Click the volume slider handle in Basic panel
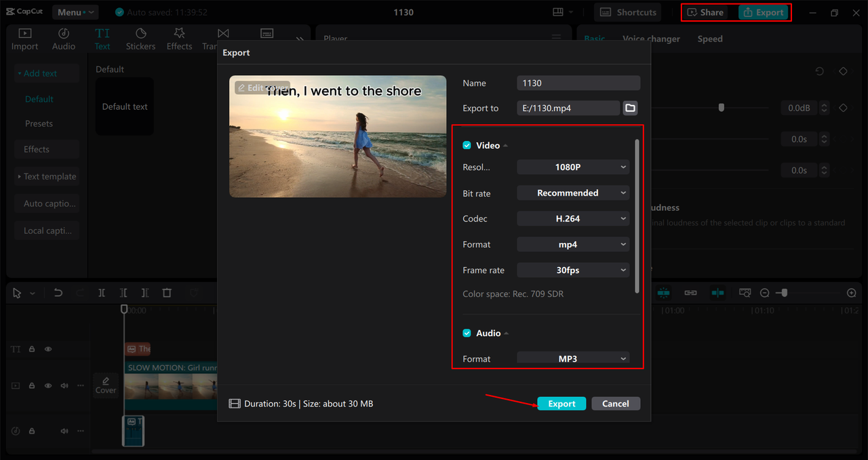Image resolution: width=868 pixels, height=460 pixels. click(722, 108)
